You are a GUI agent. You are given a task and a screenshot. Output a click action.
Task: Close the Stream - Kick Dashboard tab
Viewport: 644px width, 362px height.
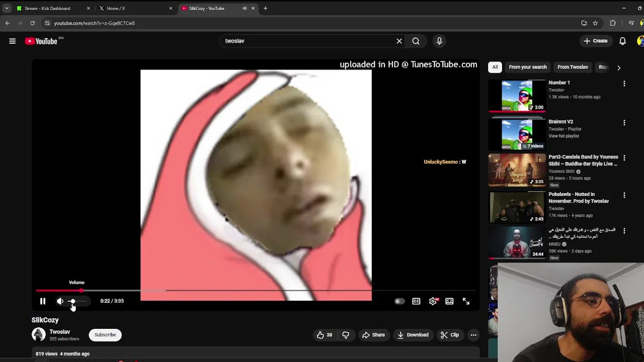[88, 8]
